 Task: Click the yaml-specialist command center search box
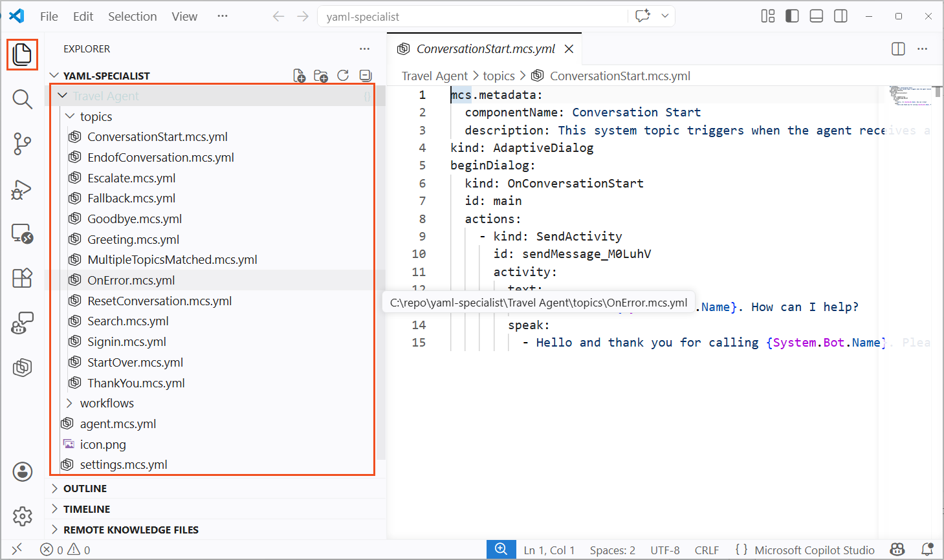tap(472, 16)
